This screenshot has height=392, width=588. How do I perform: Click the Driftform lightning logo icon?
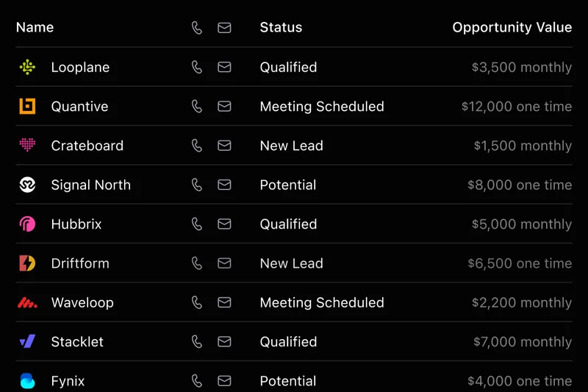27,263
